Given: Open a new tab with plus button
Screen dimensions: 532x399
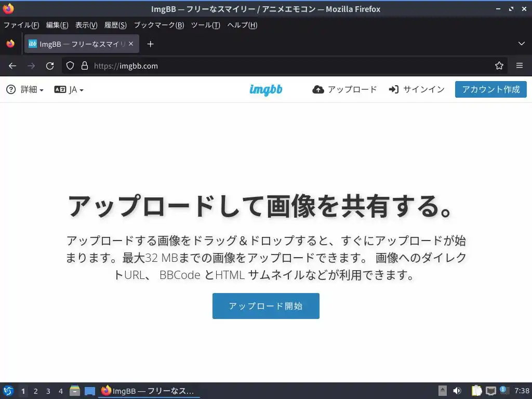Looking at the screenshot, I should (150, 44).
